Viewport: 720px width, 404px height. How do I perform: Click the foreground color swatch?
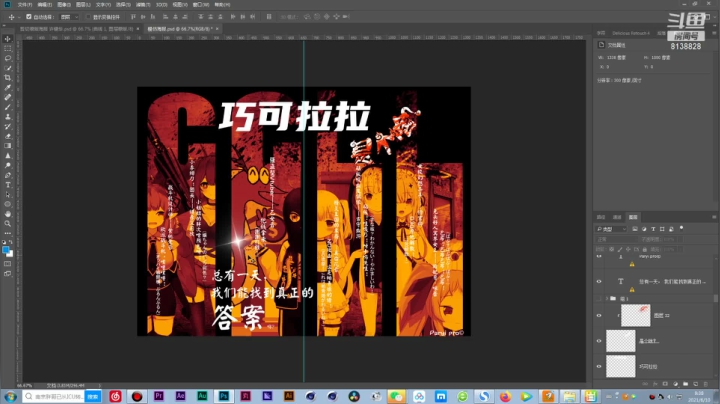(6, 250)
